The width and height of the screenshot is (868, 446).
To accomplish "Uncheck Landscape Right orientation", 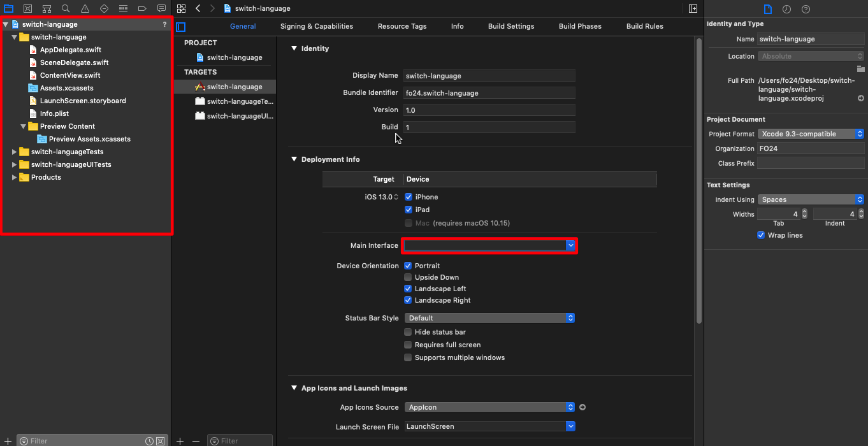I will (408, 300).
